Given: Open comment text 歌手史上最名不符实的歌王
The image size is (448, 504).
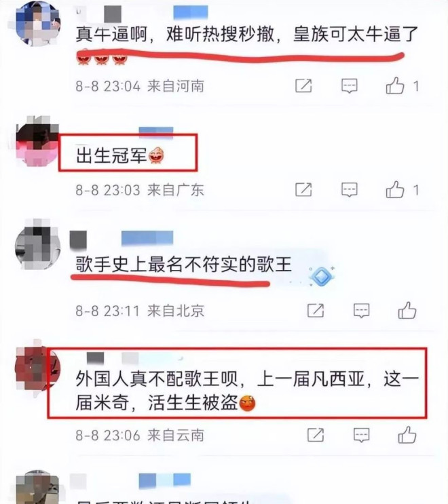Looking at the screenshot, I should 183,265.
